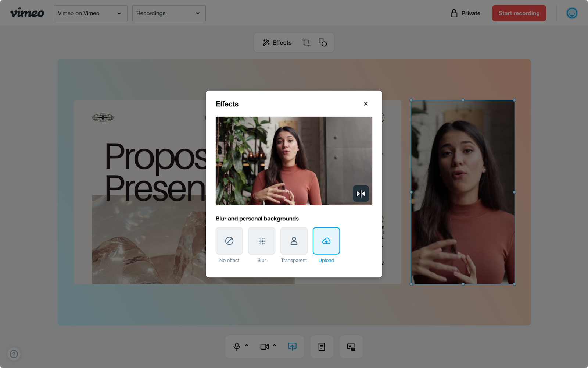Click the Private privacy setting

pyautogui.click(x=466, y=13)
